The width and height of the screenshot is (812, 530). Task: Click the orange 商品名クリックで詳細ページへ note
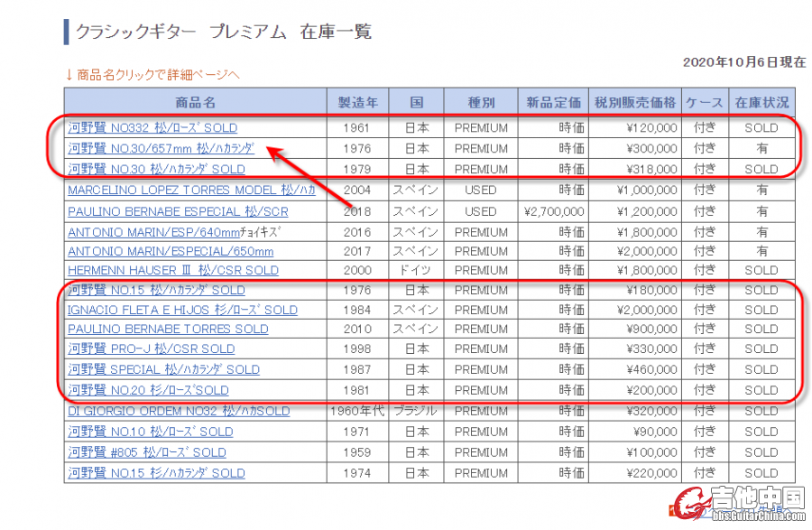(152, 75)
